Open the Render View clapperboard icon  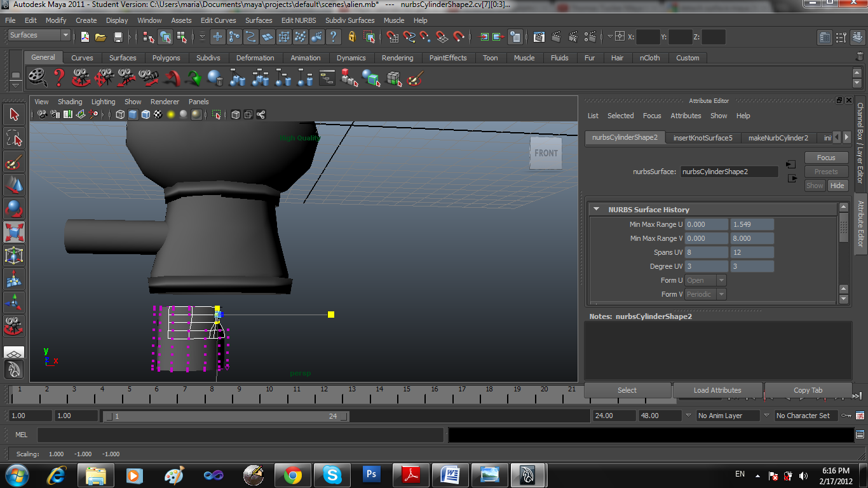[539, 37]
